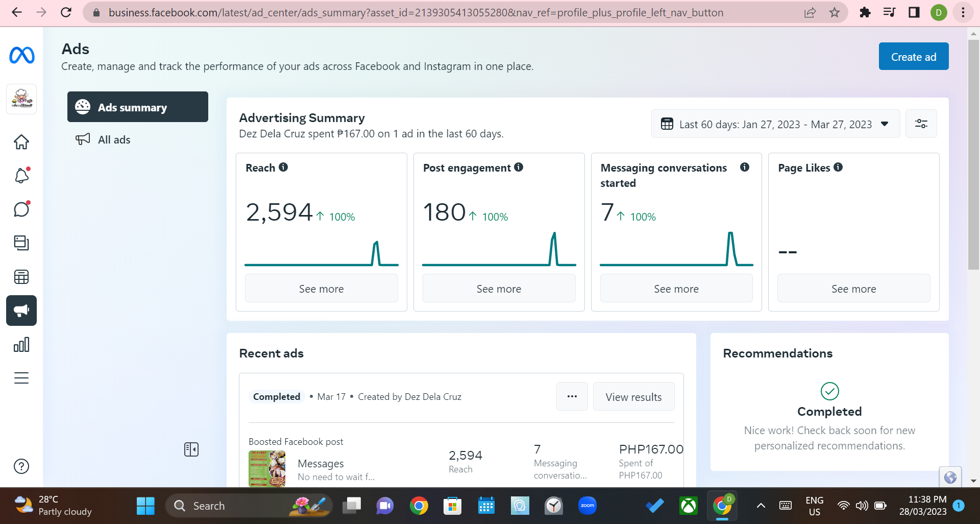This screenshot has height=524, width=980.
Task: Click the page vertical scrollbar
Action: click(973, 154)
